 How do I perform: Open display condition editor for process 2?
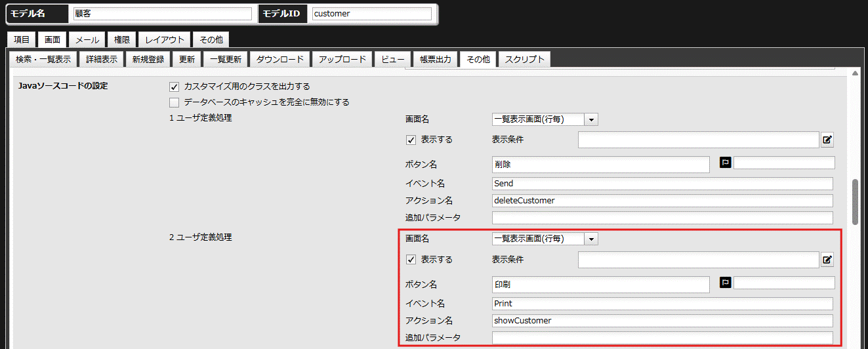pos(827,260)
